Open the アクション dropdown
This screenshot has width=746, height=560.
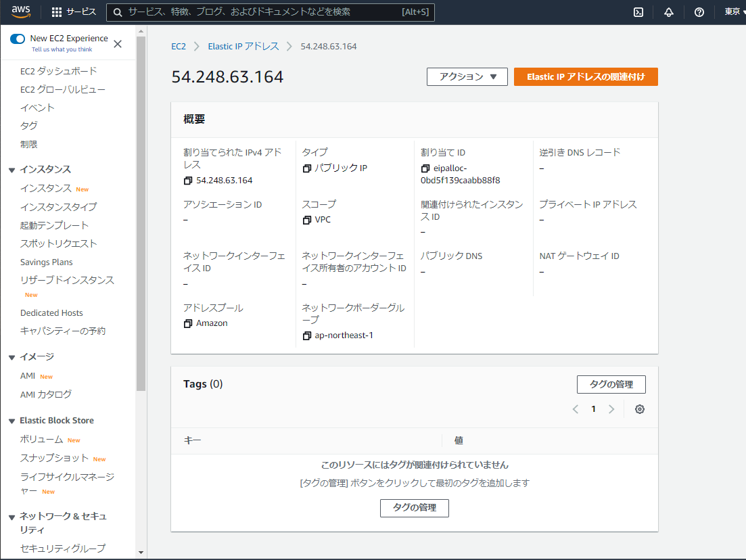pyautogui.click(x=467, y=76)
